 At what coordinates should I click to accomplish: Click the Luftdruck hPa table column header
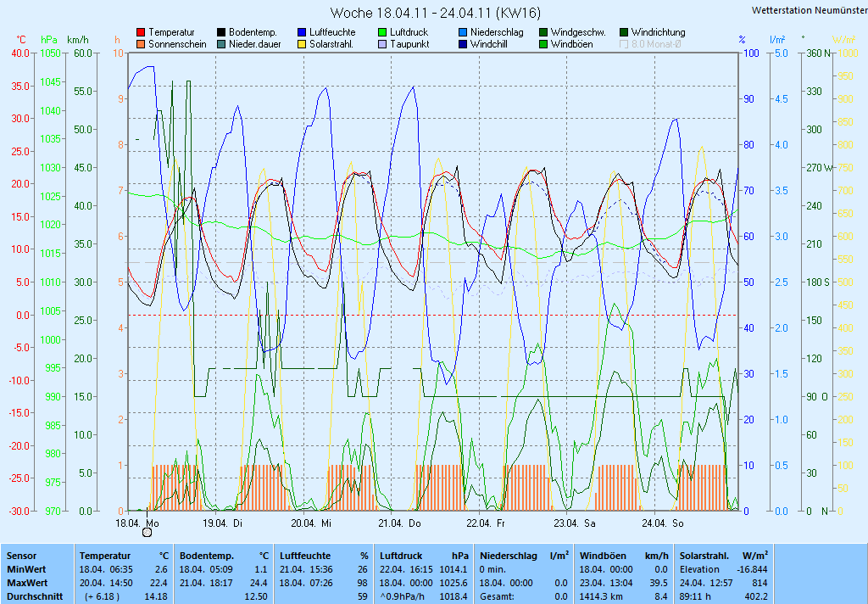[410, 554]
